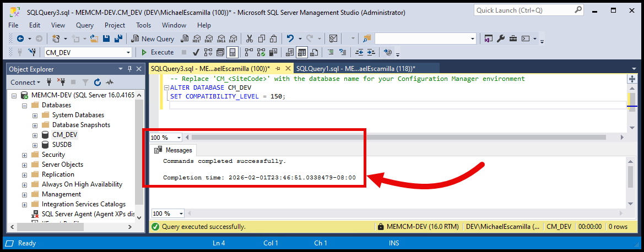Image resolution: width=644 pixels, height=252 pixels.
Task: Click the Quick Launch search field
Action: 523,10
